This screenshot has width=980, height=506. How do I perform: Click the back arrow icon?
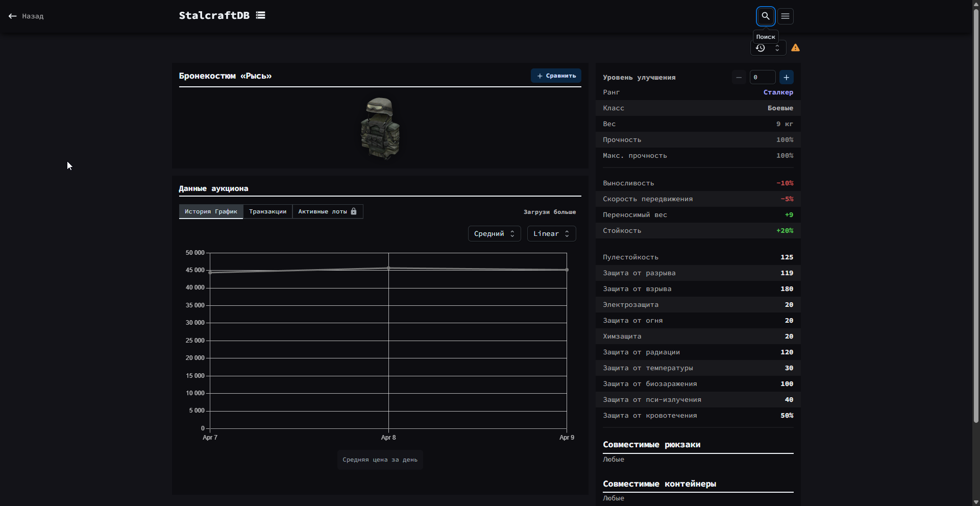pyautogui.click(x=13, y=16)
